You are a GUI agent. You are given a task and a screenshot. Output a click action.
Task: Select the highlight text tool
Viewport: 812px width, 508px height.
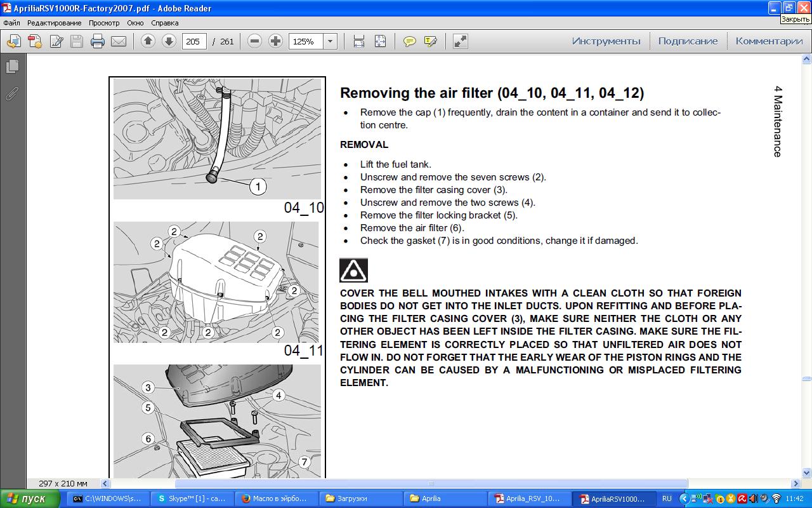[430, 41]
